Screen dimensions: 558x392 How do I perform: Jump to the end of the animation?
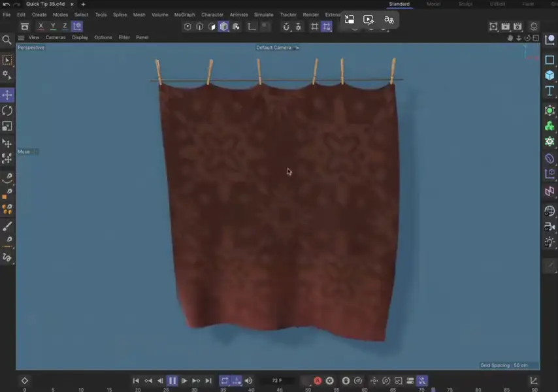208,381
